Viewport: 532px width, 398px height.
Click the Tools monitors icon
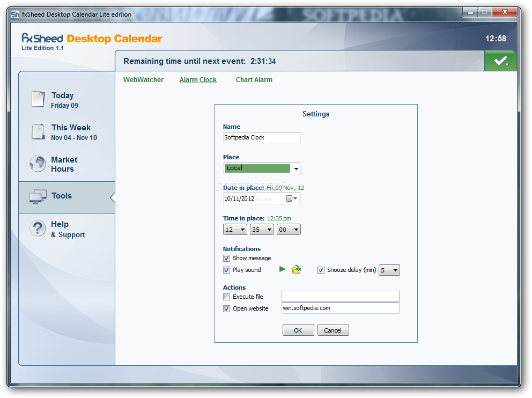click(x=38, y=196)
